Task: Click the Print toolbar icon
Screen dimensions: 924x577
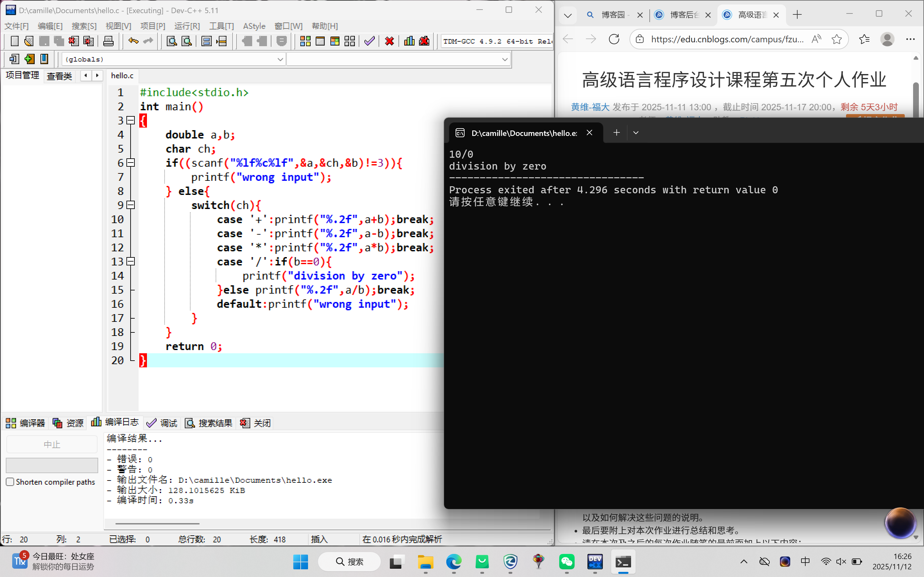Action: point(108,41)
